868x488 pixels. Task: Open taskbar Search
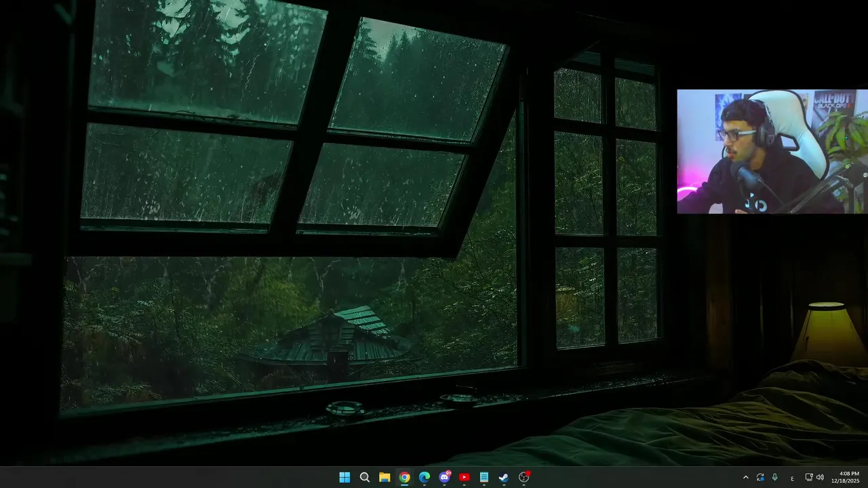[364, 477]
